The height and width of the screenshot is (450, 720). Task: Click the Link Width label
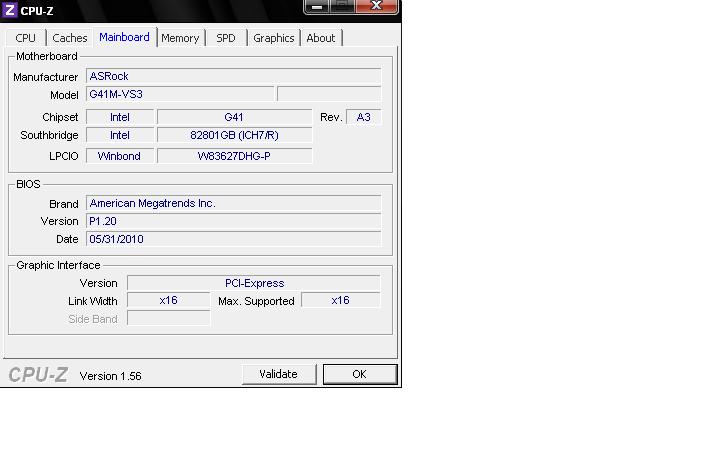coord(93,301)
